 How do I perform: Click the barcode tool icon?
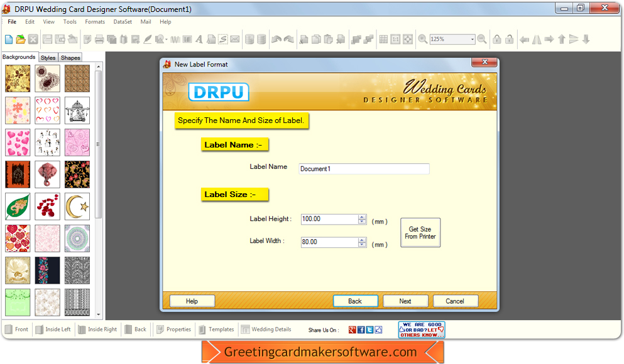point(187,39)
